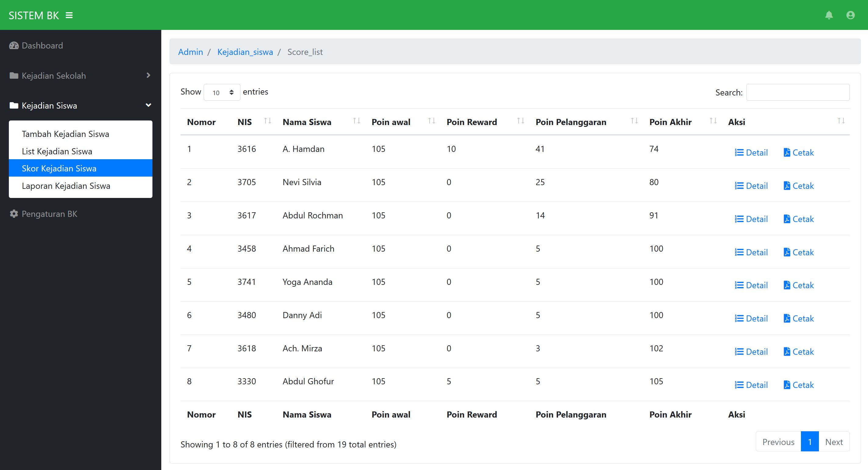Screen dimensions: 868x470
Task: Click the name Abdul Ghofur
Action: (x=308, y=381)
